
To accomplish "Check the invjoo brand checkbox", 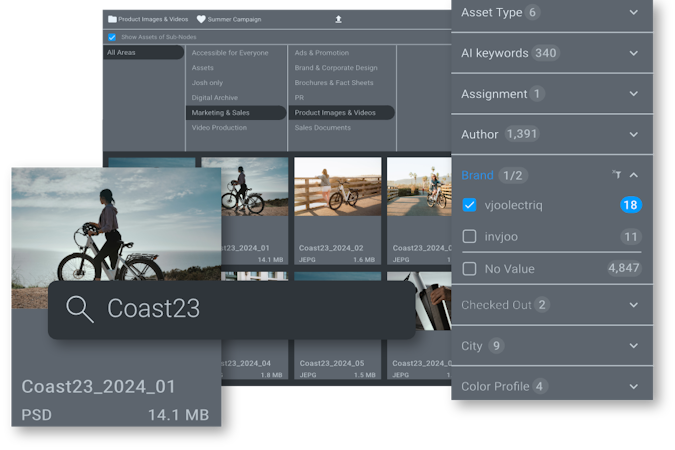I will pos(470,237).
